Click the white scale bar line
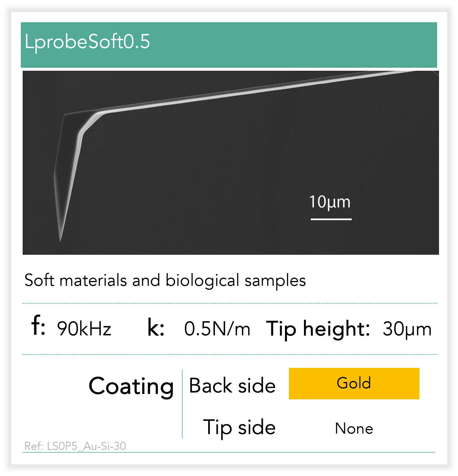Viewport: 458px width, 476px height. (331, 219)
